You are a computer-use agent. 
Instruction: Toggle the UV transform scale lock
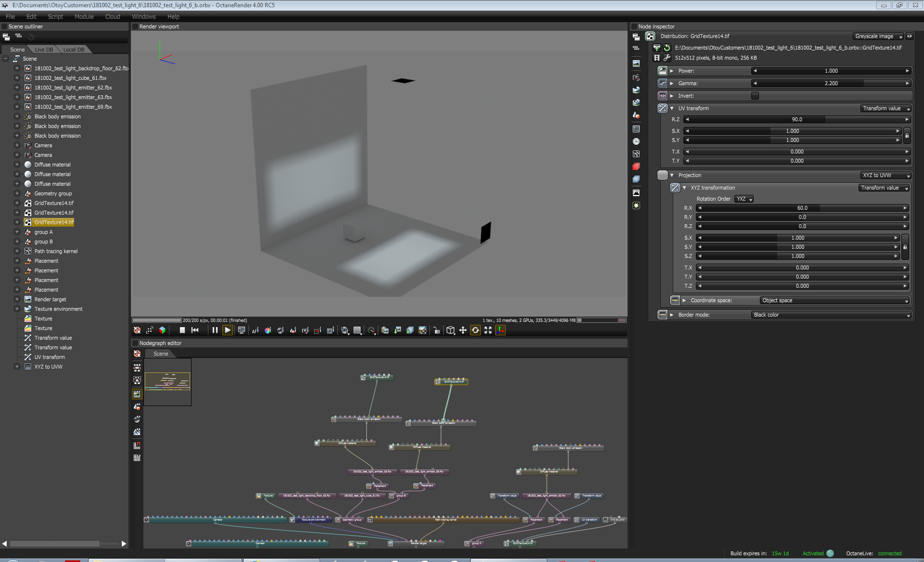[x=907, y=136]
